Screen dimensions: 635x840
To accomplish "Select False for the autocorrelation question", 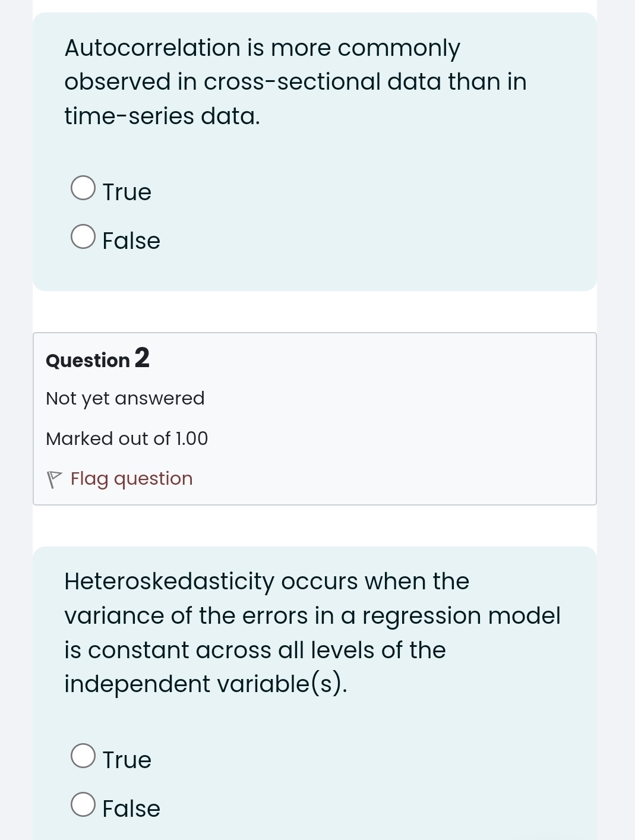I will coord(83,236).
